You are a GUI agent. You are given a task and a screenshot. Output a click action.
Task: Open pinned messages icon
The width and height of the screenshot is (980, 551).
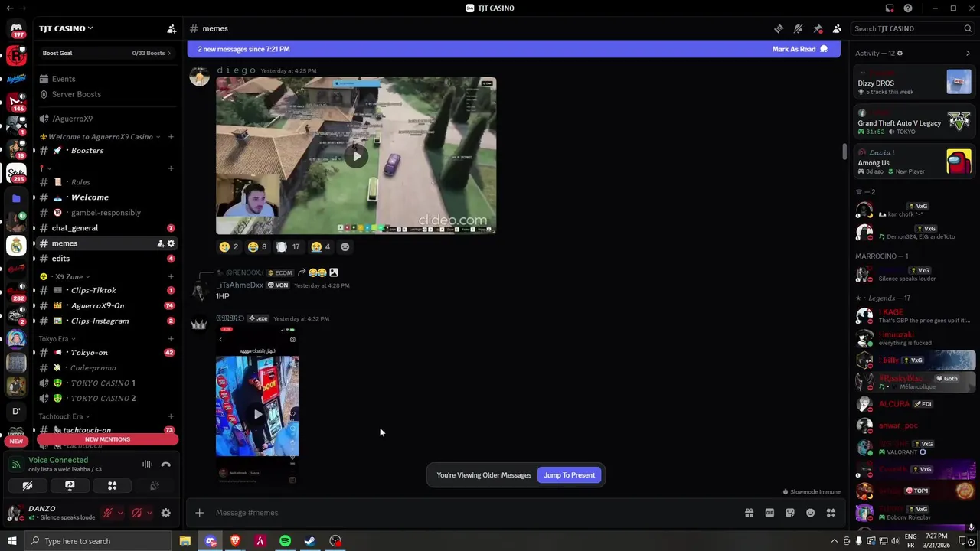pyautogui.click(x=818, y=28)
